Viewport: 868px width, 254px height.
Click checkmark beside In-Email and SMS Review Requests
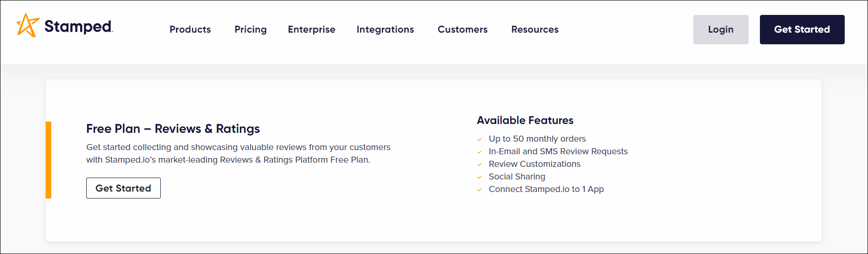click(479, 152)
